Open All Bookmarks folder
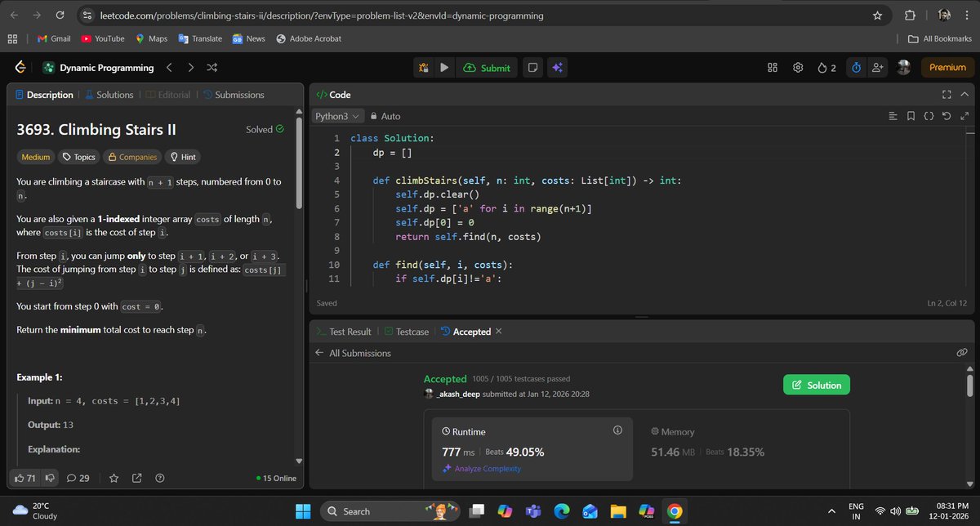Image resolution: width=980 pixels, height=526 pixels. pos(941,38)
